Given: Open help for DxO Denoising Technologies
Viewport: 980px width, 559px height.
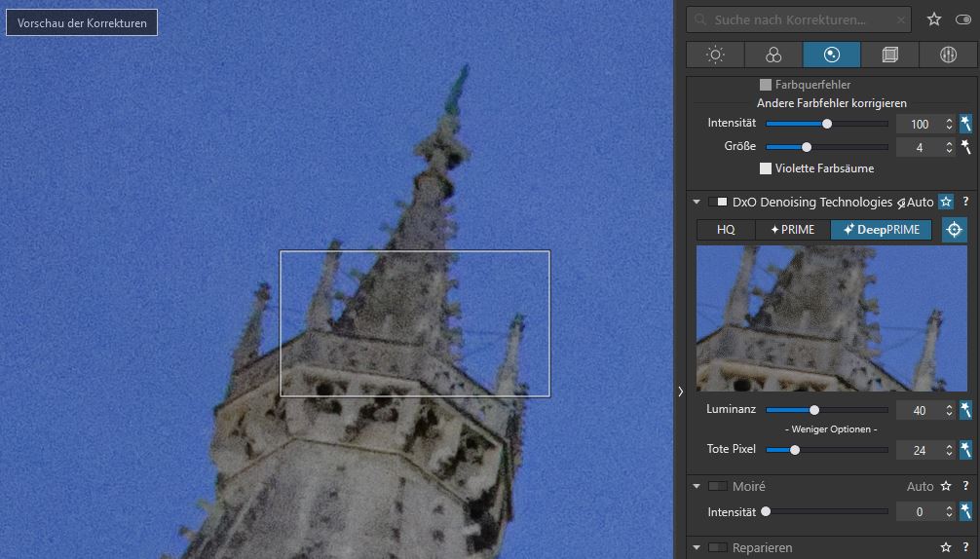Looking at the screenshot, I should (965, 202).
